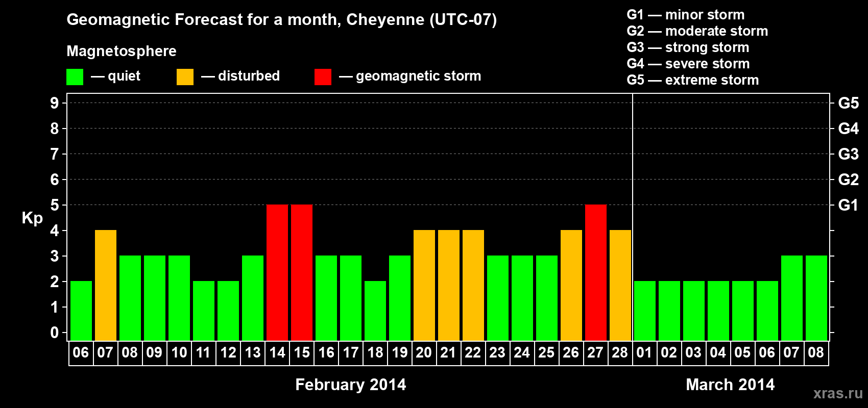Click the red bar for February 14

point(277,272)
